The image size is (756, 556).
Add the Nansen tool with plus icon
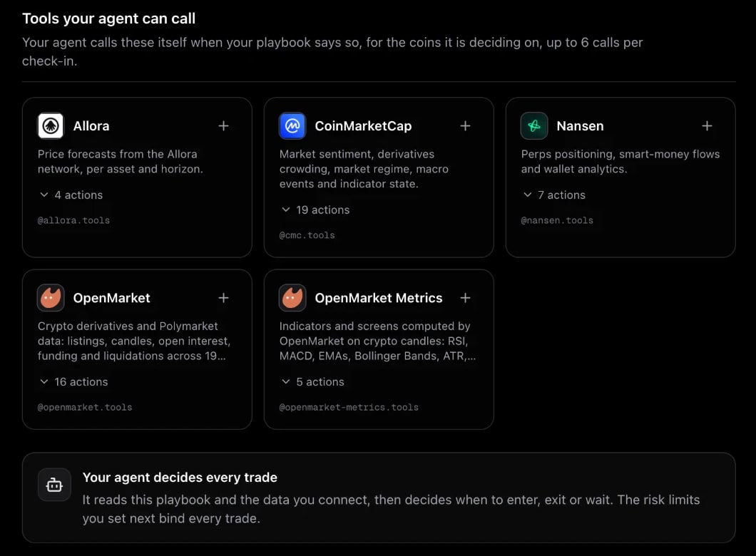point(707,125)
